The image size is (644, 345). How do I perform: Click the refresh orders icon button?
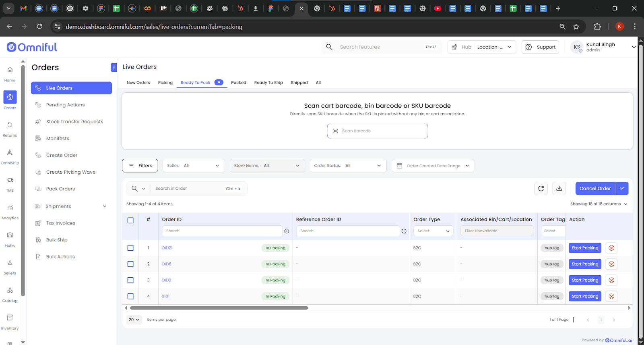click(541, 188)
